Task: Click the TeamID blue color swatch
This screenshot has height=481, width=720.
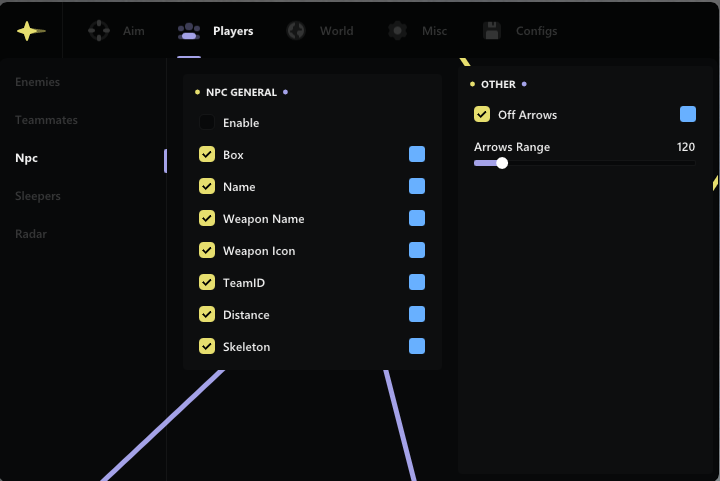Action: click(417, 283)
